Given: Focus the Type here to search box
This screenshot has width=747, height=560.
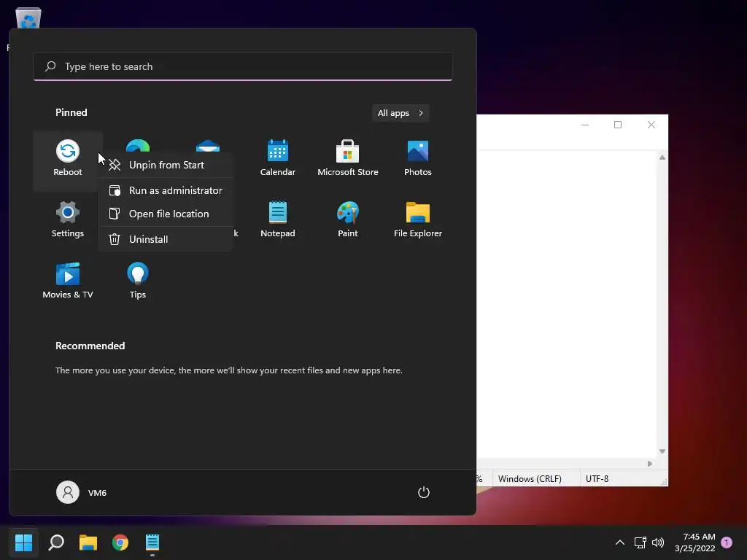Looking at the screenshot, I should click(243, 66).
